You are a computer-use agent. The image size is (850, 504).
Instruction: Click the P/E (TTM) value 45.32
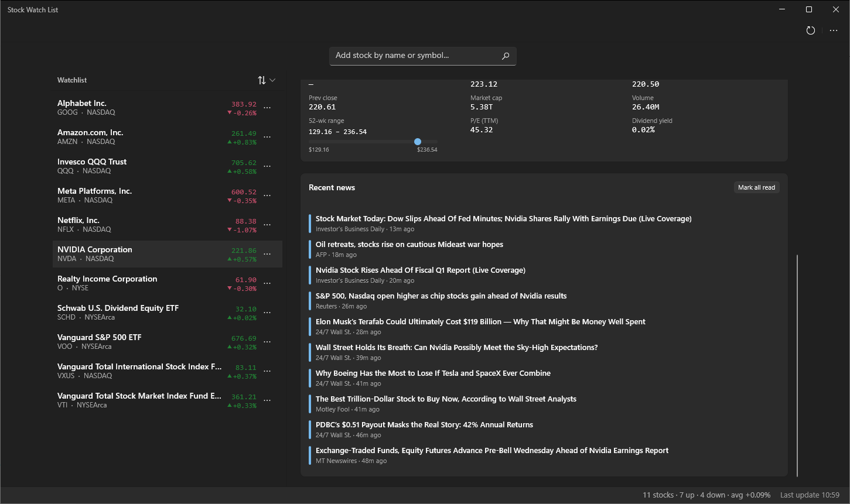coord(482,130)
